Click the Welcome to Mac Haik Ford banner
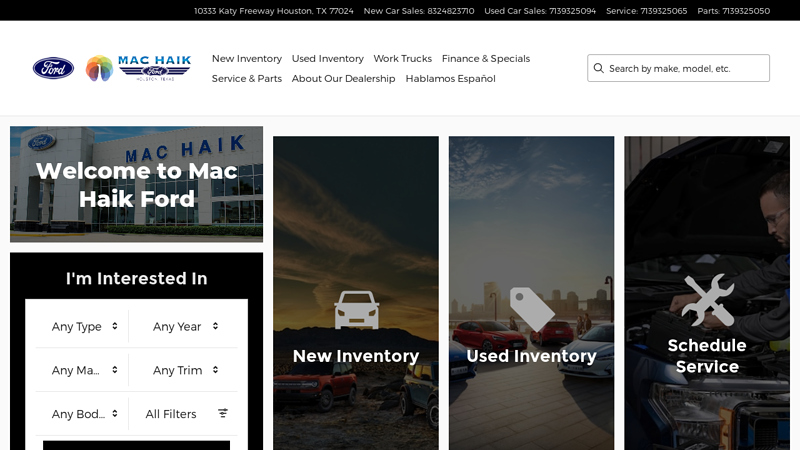800x450 pixels. pos(136,184)
